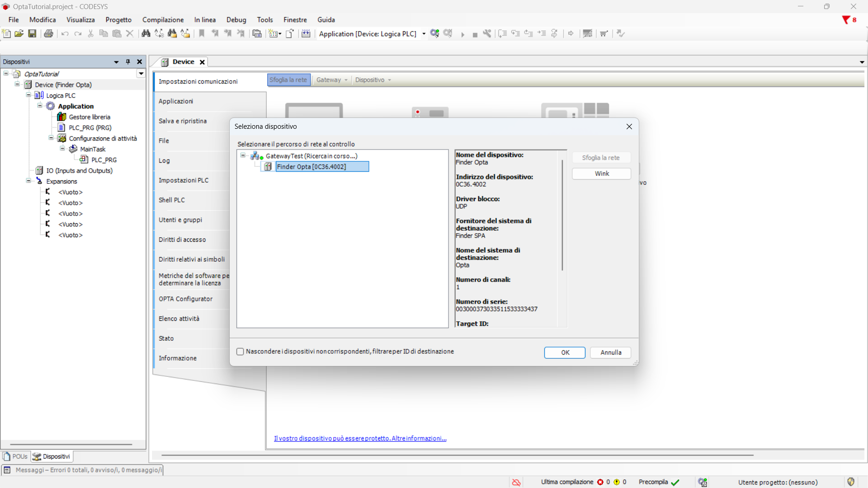Click the Login to device icon
The image size is (868, 488).
(434, 33)
